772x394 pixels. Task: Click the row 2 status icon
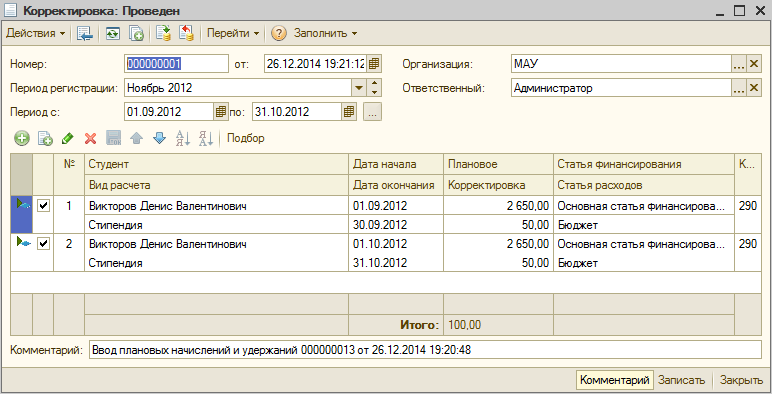point(23,242)
